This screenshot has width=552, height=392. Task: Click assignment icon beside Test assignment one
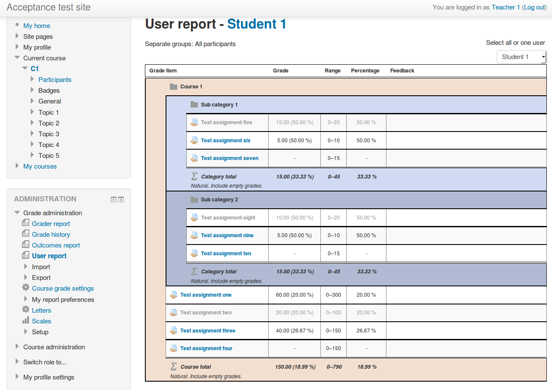tap(174, 295)
